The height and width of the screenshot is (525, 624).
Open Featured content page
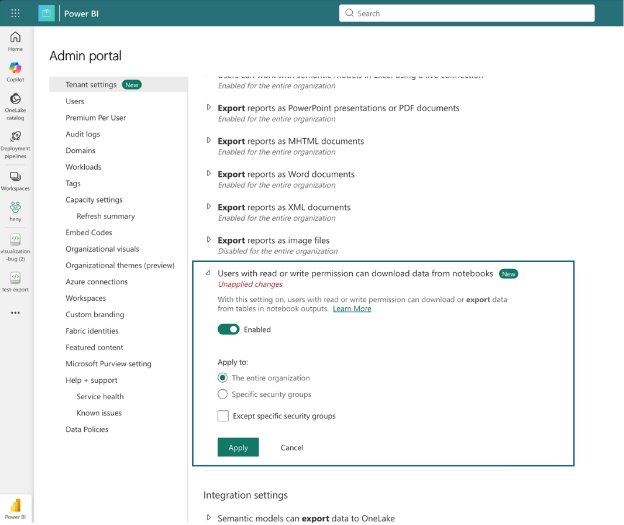pos(94,347)
